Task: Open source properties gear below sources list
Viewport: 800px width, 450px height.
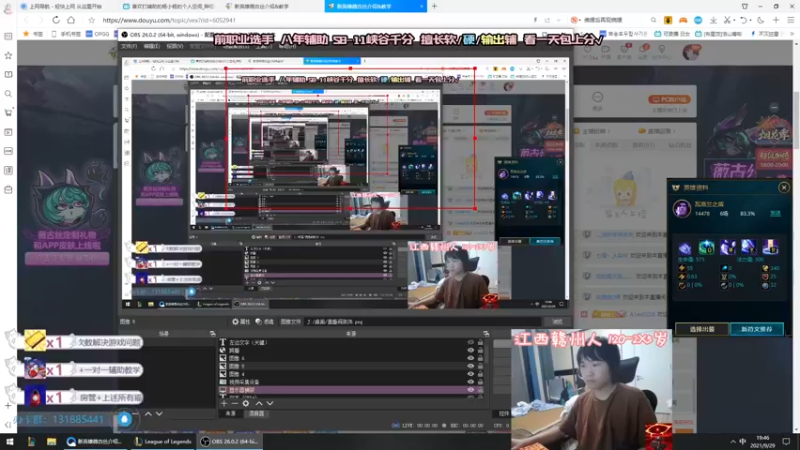Action: coord(245,403)
